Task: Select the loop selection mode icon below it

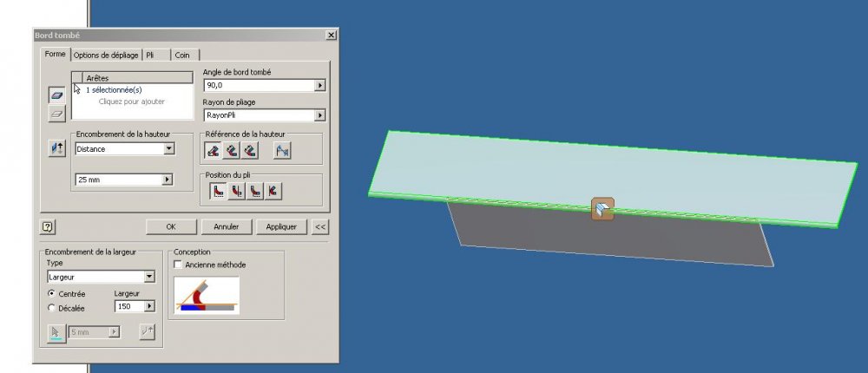Action: point(57,114)
